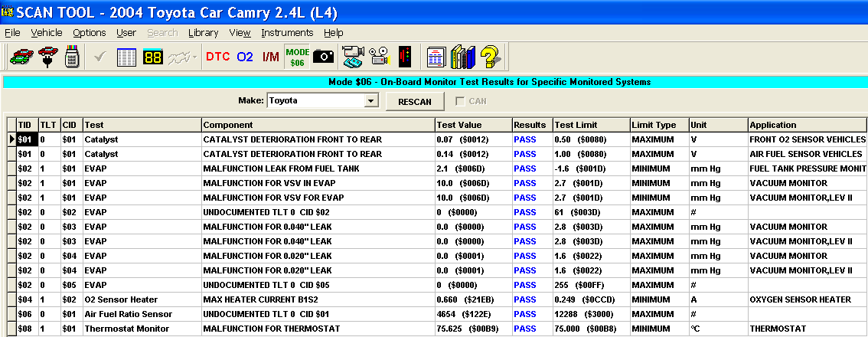Open the Instruments menu

click(287, 33)
